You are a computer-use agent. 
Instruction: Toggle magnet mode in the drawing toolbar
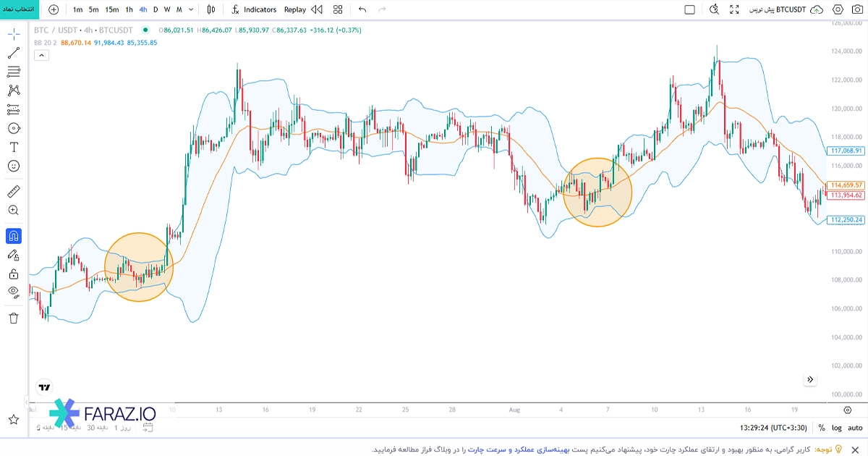pos(14,235)
